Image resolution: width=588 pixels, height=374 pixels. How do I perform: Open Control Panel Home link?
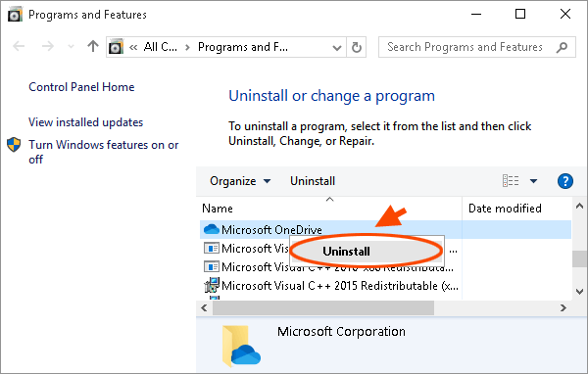pyautogui.click(x=81, y=87)
